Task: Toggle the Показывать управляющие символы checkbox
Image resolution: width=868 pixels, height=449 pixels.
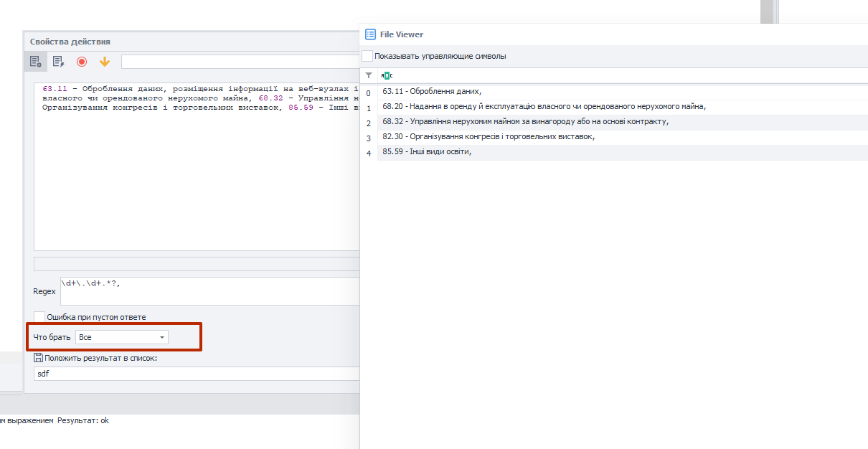Action: click(x=367, y=56)
